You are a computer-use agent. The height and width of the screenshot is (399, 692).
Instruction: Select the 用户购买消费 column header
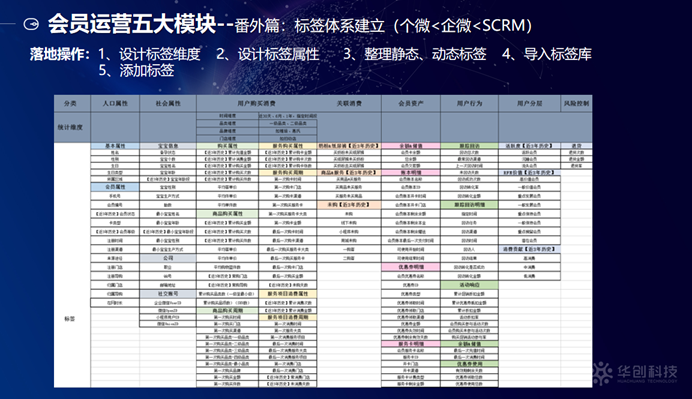(x=256, y=103)
